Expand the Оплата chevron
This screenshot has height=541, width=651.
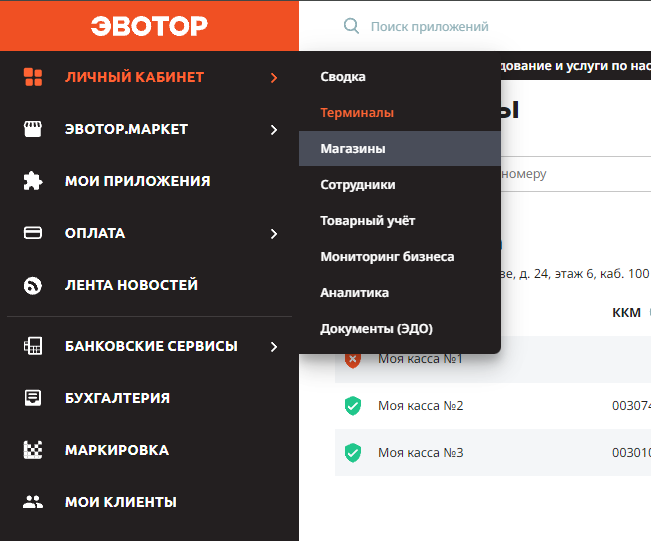[274, 234]
